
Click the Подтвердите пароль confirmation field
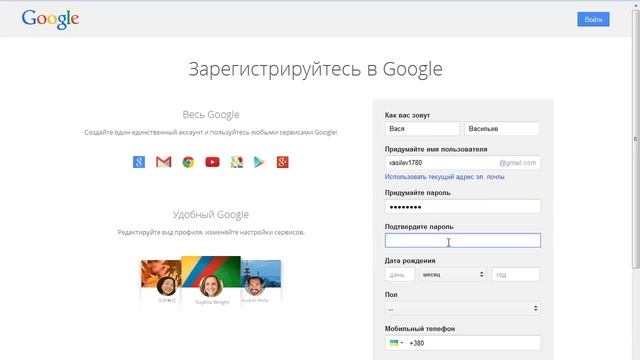click(462, 240)
